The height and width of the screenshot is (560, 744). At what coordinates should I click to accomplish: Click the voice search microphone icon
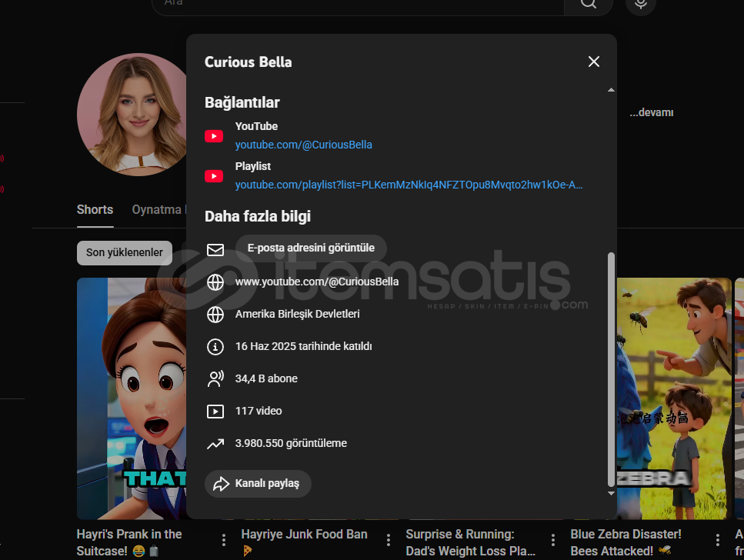pos(640,4)
